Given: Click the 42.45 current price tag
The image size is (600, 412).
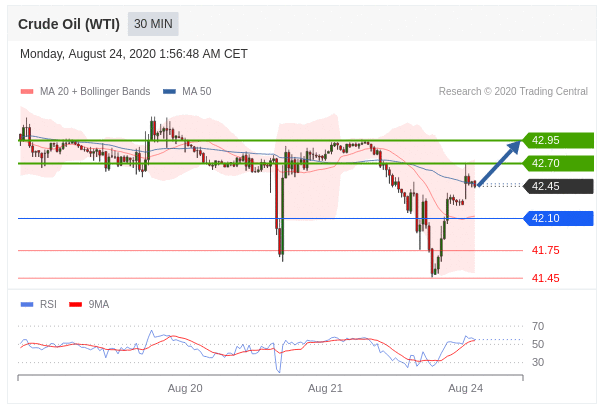Looking at the screenshot, I should tap(558, 186).
